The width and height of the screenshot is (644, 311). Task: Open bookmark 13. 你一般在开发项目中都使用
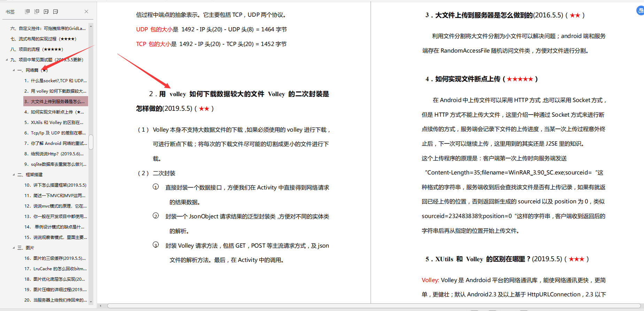(x=56, y=216)
